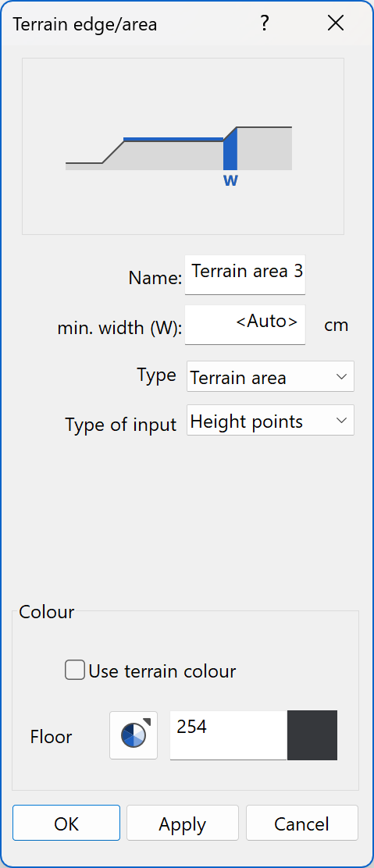Click the blue W marker in diagram
Viewport: 374px width, 868px height.
coord(230,180)
